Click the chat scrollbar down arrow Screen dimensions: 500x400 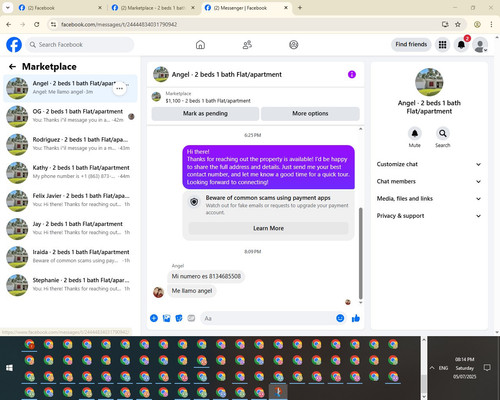click(x=360, y=303)
